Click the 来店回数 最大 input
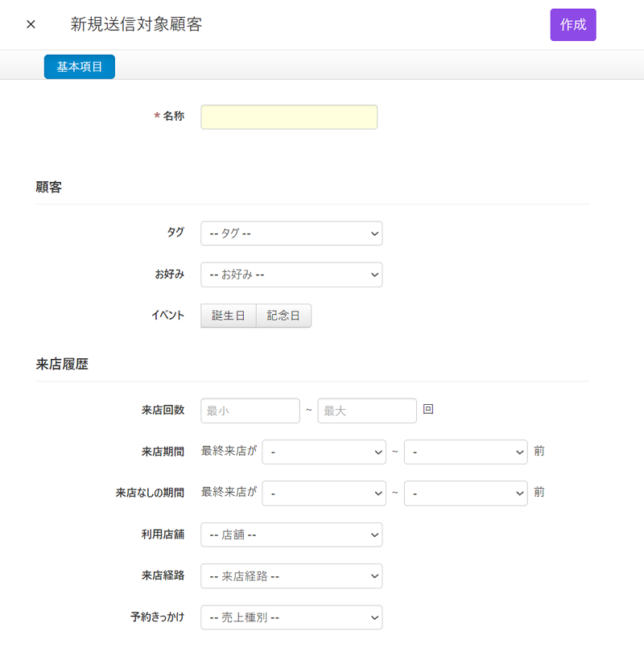644x648 pixels. point(367,411)
